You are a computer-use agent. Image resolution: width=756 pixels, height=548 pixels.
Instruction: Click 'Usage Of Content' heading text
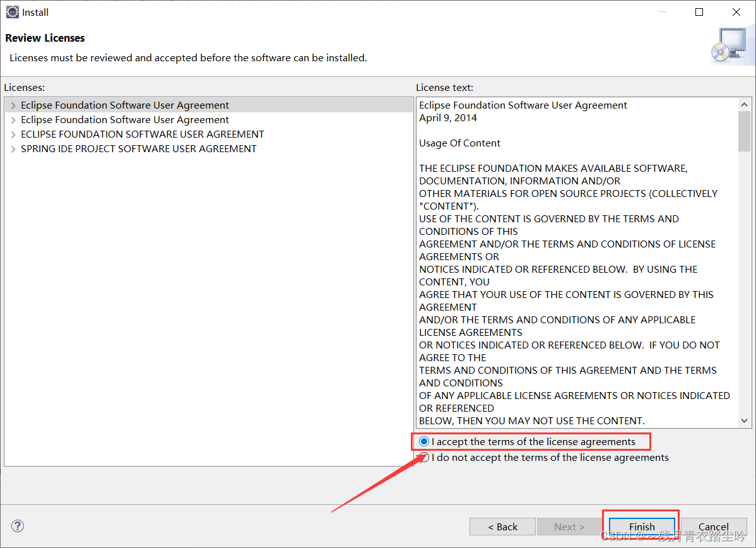click(459, 143)
